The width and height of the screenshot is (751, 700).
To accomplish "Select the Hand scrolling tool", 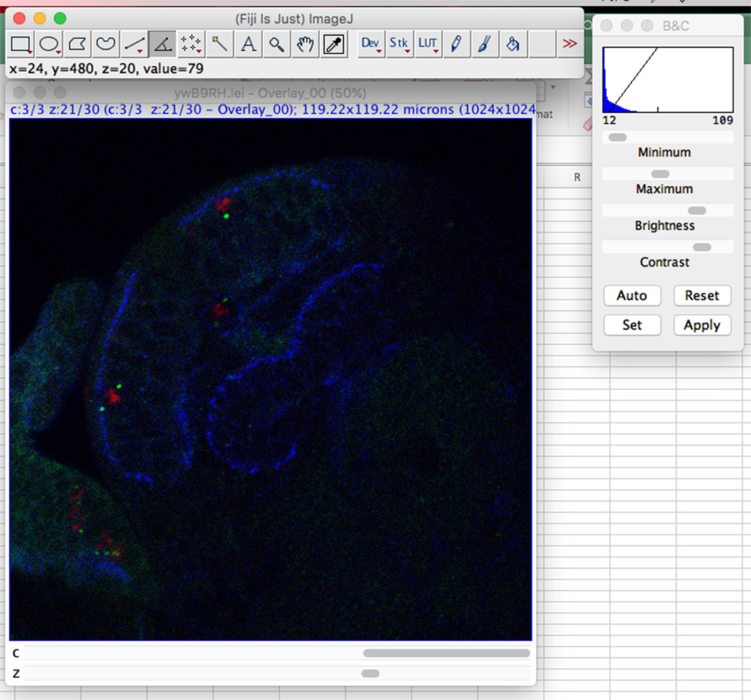I will pos(305,44).
